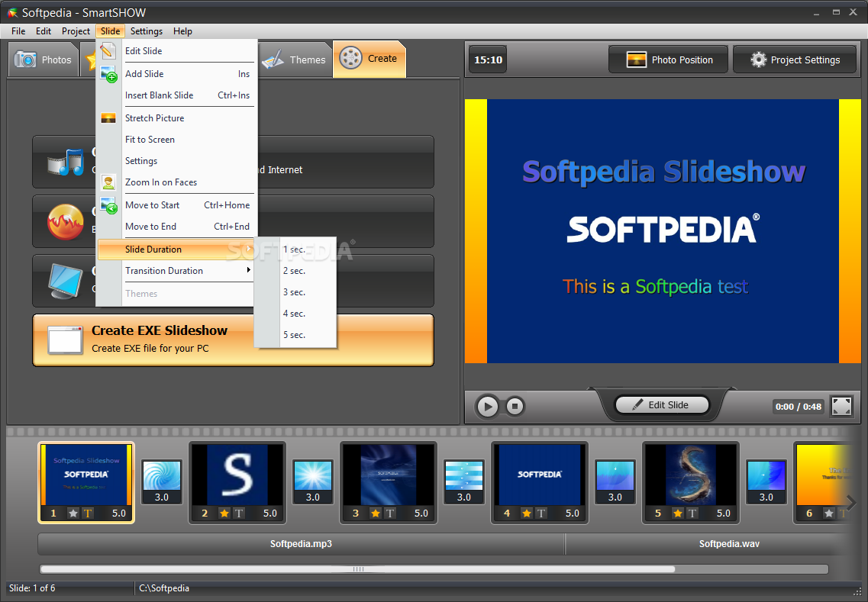868x602 pixels.
Task: Open the File menu
Action: [18, 31]
